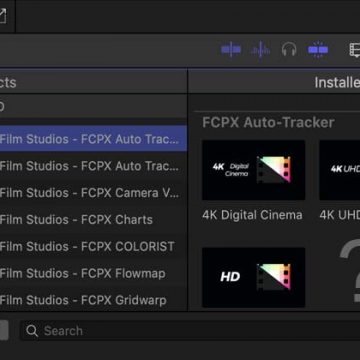The width and height of the screenshot is (360, 360).
Task: Click inside the Search effects field
Action: (x=190, y=331)
